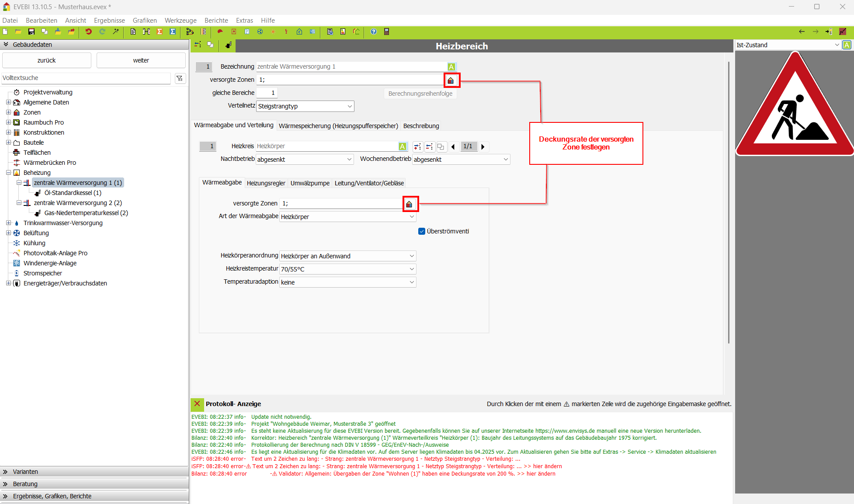
Task: Click into the Volltextsuche search field
Action: point(86,78)
